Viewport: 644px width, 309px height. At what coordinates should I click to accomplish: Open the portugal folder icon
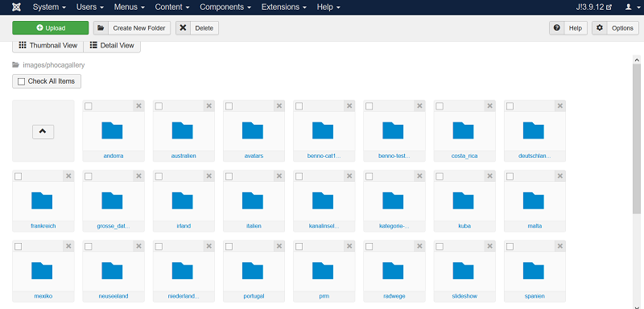(x=253, y=271)
